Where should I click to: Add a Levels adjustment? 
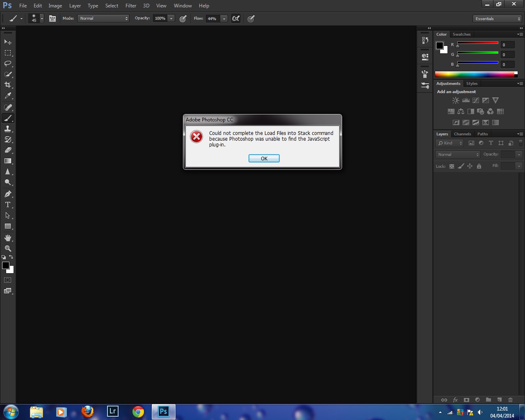pos(466,100)
